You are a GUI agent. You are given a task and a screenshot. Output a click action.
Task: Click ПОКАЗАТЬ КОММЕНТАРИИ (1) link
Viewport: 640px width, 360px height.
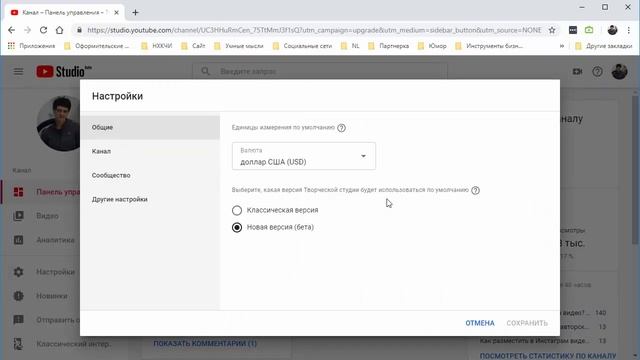pyautogui.click(x=205, y=344)
